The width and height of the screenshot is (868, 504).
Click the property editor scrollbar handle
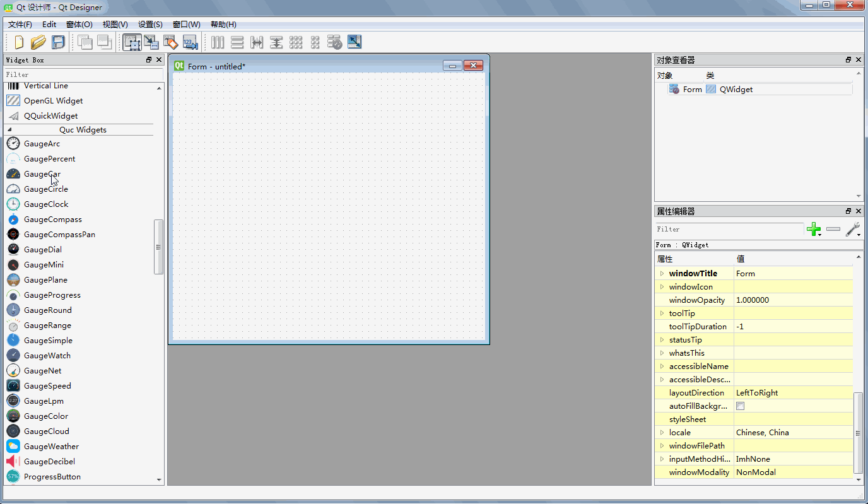coord(858,433)
